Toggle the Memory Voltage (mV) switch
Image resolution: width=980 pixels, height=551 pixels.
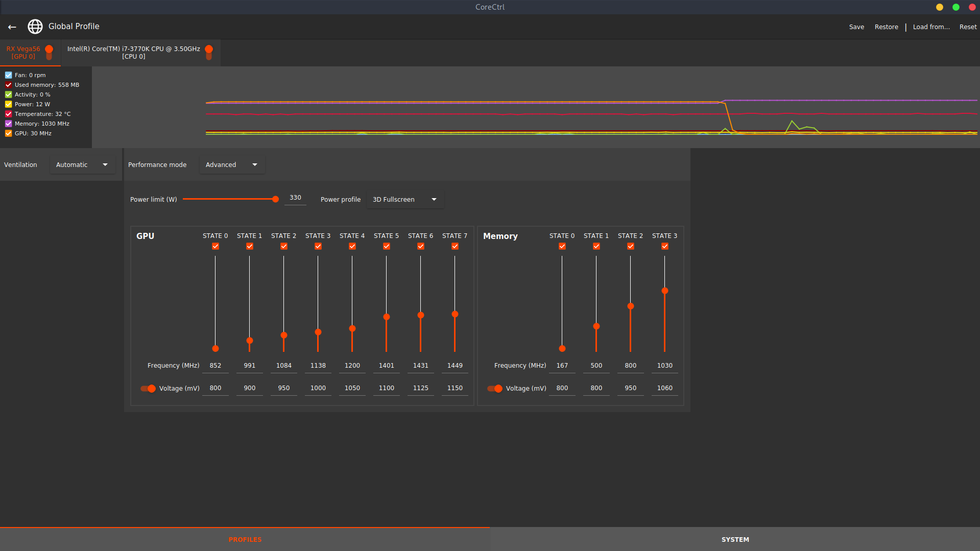[495, 389]
